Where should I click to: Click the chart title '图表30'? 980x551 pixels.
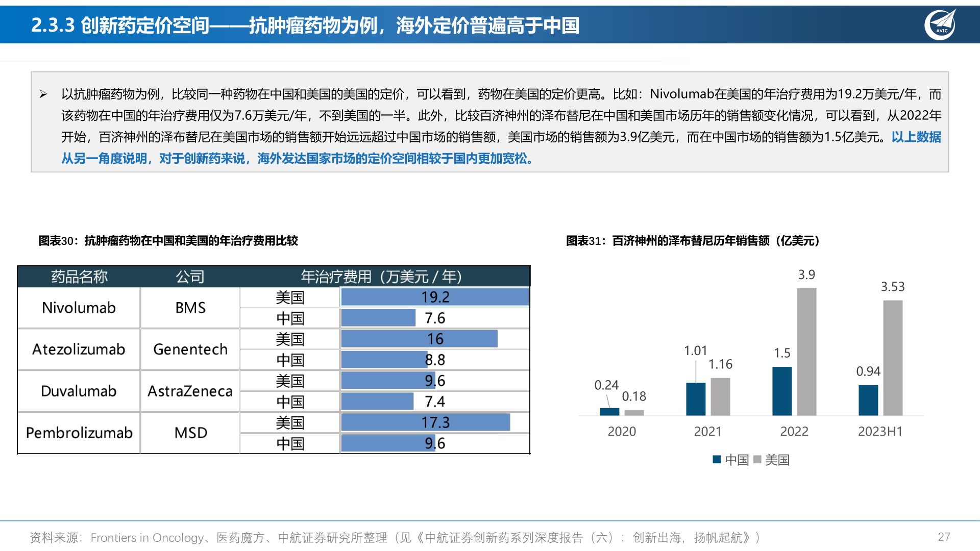click(x=168, y=241)
